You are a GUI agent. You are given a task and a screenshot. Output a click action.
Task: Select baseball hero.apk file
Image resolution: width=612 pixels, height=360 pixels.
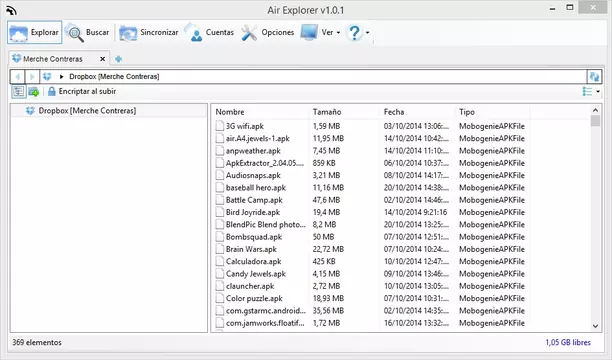[256, 188]
